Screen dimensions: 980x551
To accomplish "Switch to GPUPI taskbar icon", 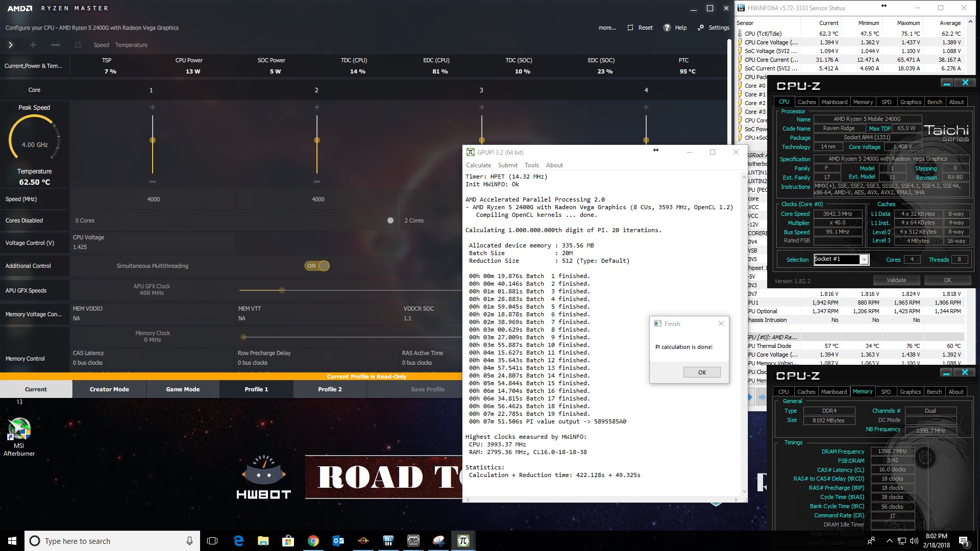I will coord(463,541).
